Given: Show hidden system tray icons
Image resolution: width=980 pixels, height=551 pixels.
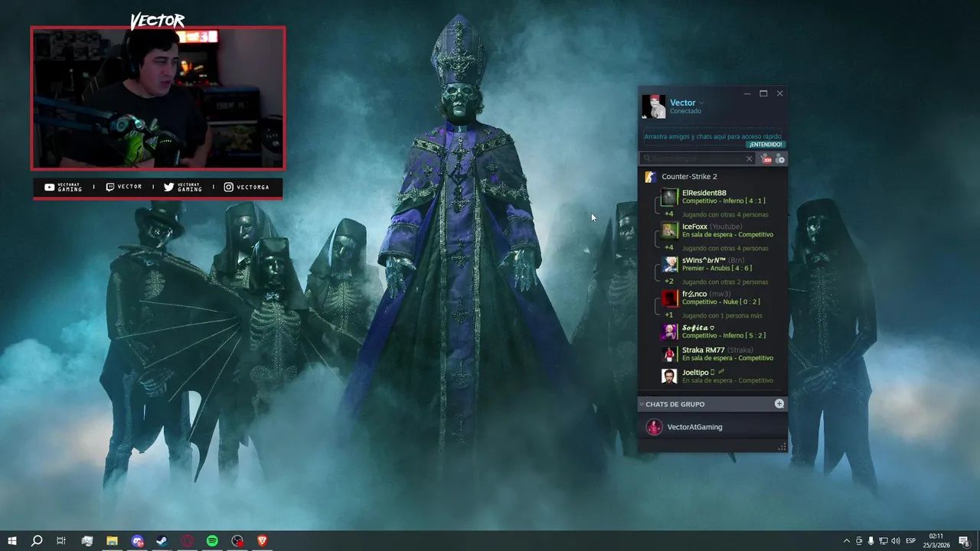Looking at the screenshot, I should coord(846,541).
